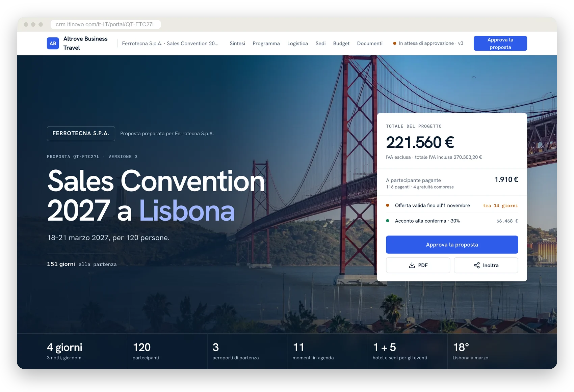
Task: Click the orange approval status dot
Action: coord(394,43)
